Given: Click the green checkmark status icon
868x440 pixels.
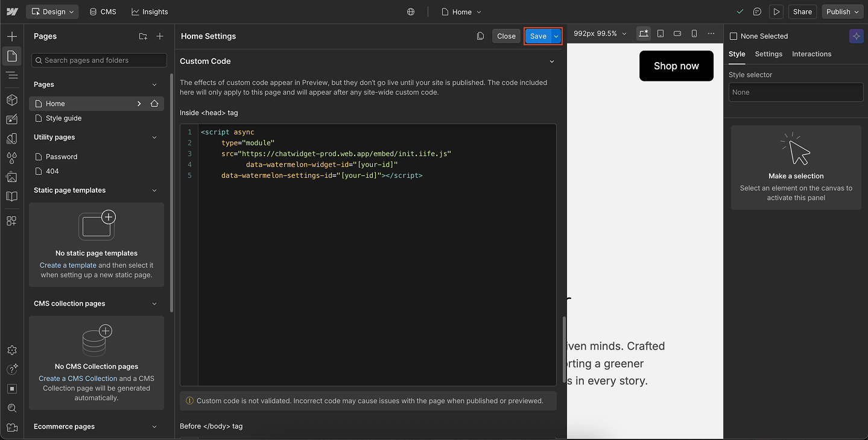Looking at the screenshot, I should click(x=740, y=11).
